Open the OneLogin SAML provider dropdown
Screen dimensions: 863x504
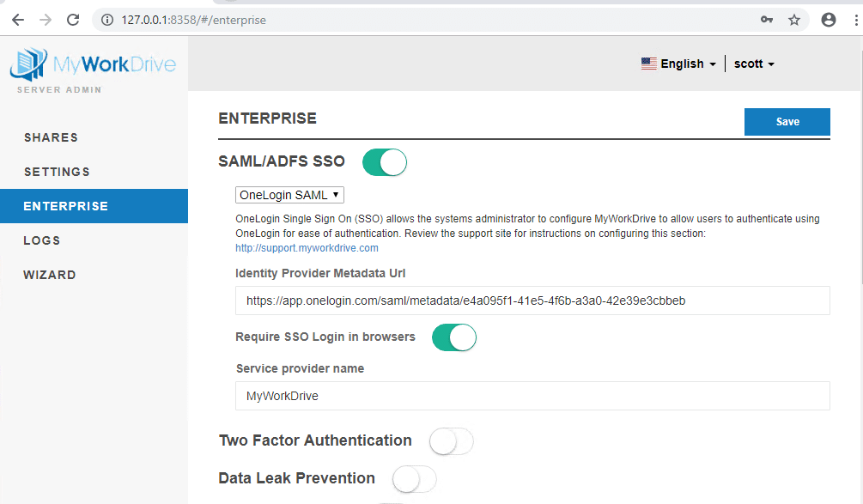290,195
